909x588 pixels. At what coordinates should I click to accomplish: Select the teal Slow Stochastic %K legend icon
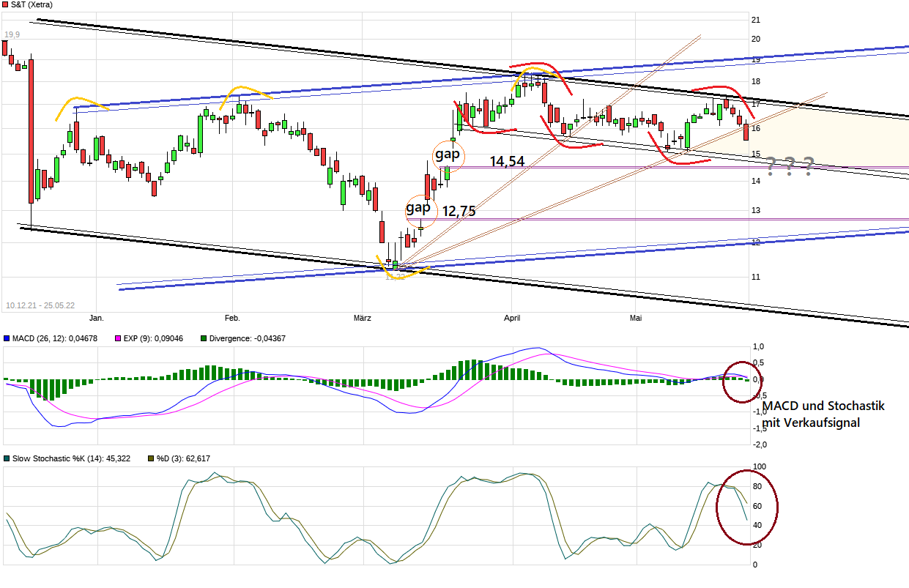(x=7, y=458)
